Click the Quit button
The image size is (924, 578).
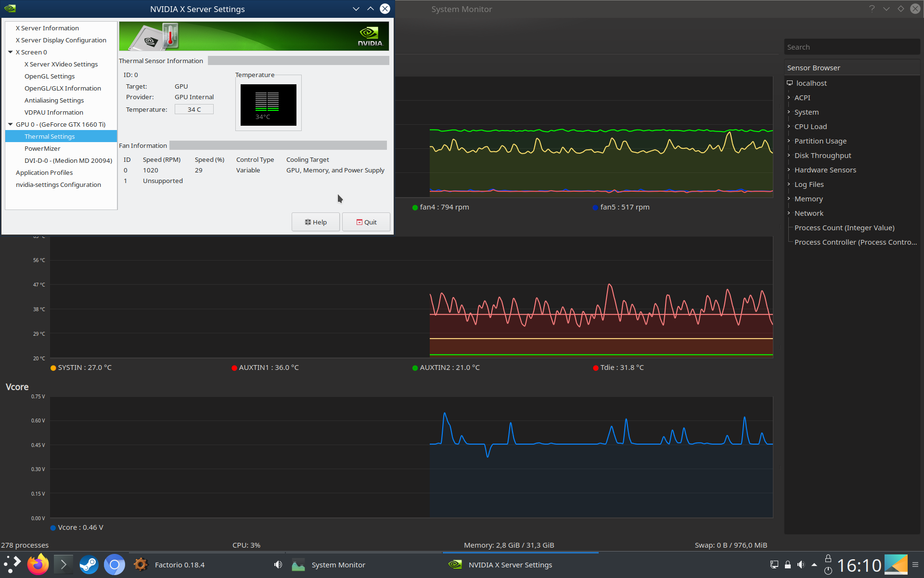(366, 222)
